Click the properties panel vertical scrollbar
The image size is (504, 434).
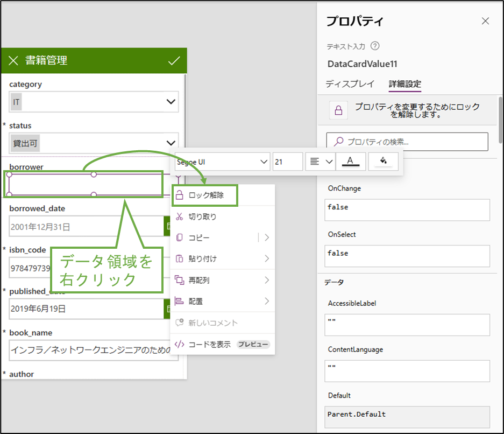point(500,120)
